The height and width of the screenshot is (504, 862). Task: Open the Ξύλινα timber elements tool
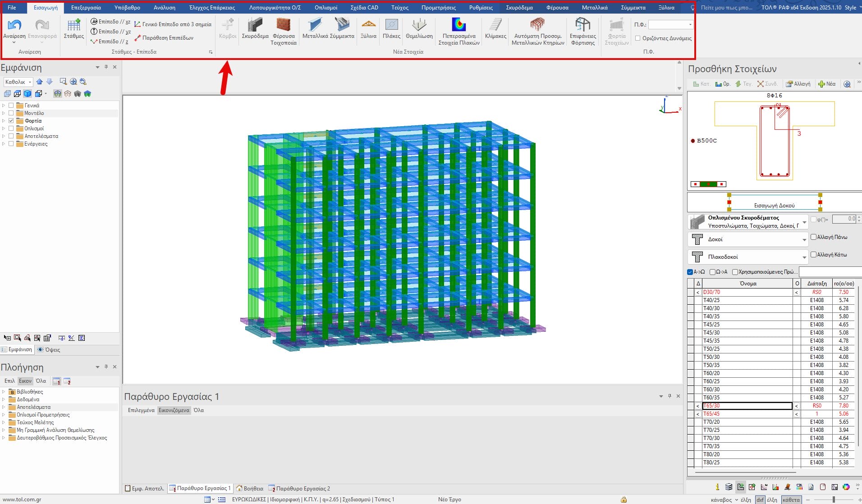tap(368, 27)
